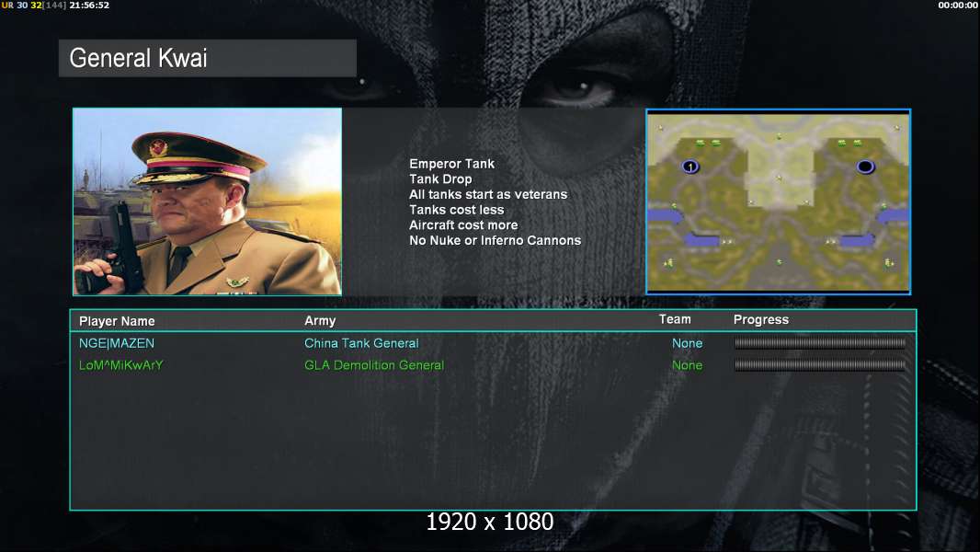Click the 00:00:00 timer at top right
Image resolution: width=980 pixels, height=552 pixels.
pyautogui.click(x=958, y=5)
